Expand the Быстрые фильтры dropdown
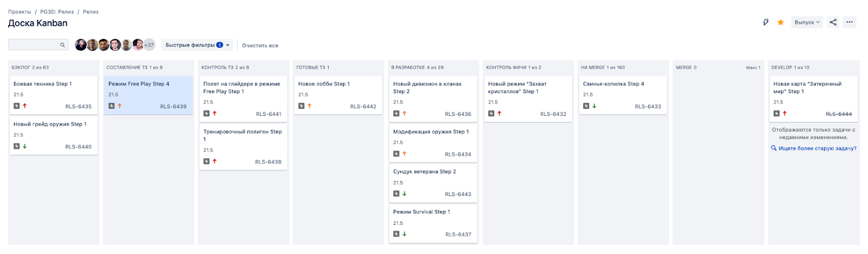 point(197,45)
